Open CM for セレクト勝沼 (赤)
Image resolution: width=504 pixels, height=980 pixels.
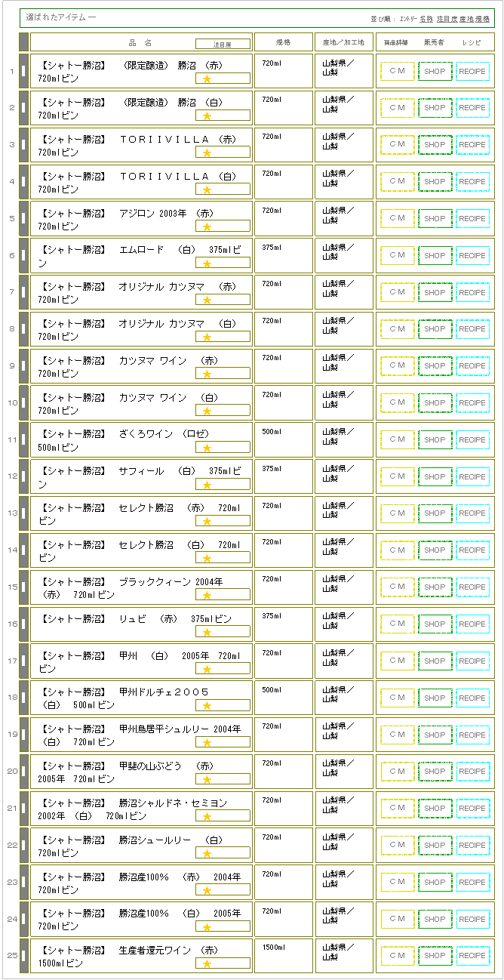pos(398,513)
